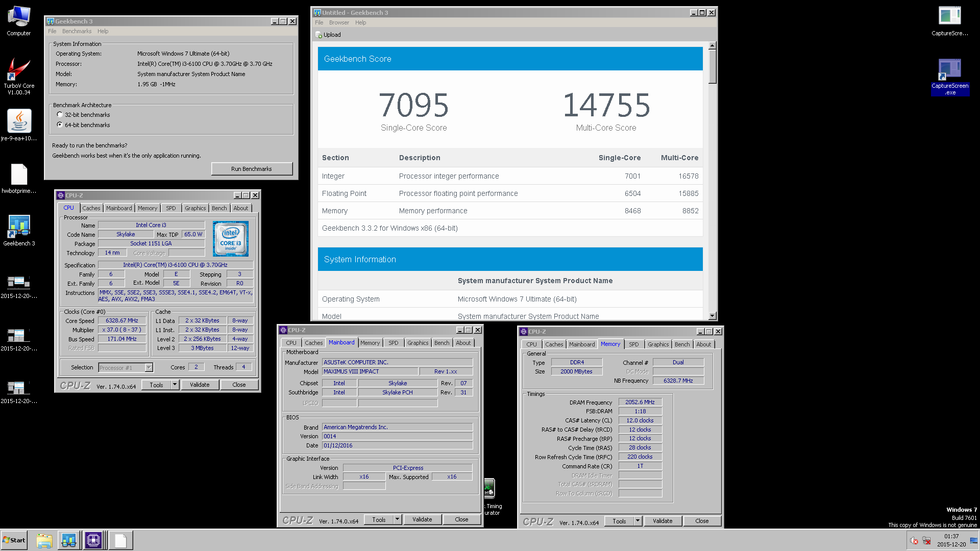Click the DRAM Frequency value field
Viewport: 980px width, 551px height.
pyautogui.click(x=640, y=402)
